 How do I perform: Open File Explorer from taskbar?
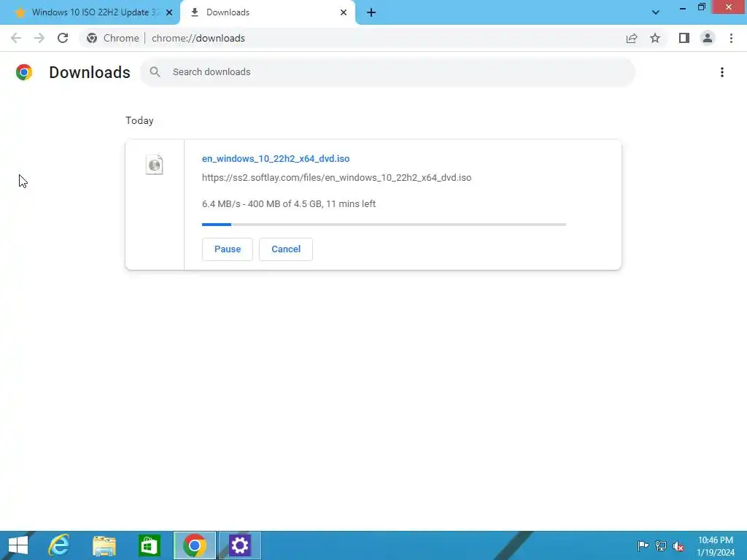pyautogui.click(x=104, y=545)
